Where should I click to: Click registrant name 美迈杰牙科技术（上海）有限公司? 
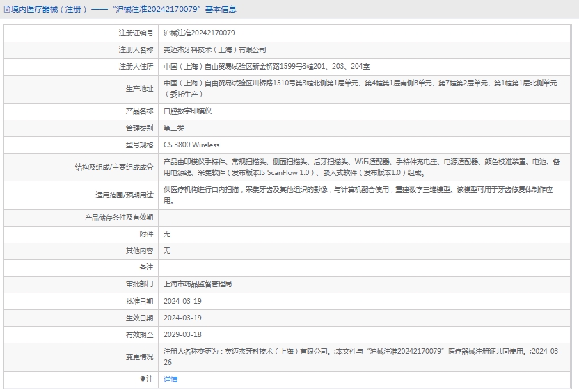click(x=214, y=50)
